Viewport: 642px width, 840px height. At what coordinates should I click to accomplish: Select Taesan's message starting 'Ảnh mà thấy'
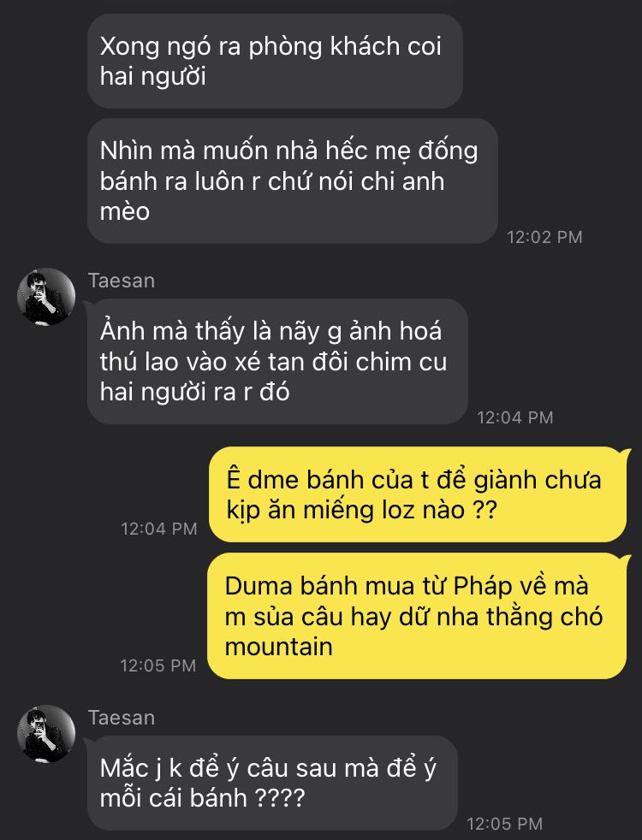[x=277, y=362]
